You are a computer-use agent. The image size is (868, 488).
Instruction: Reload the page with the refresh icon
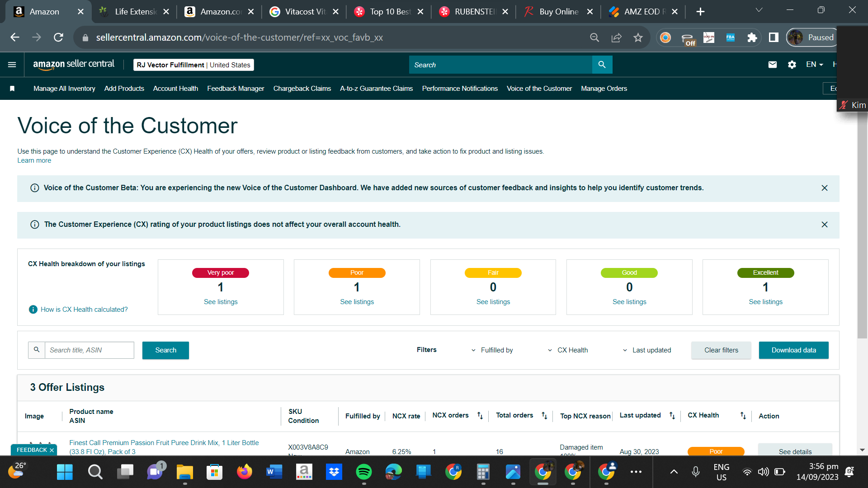pos(58,38)
